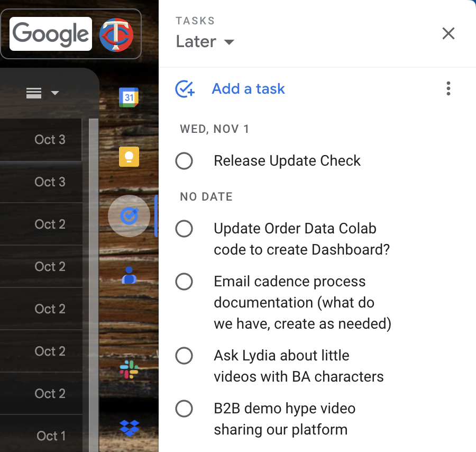Close the Tasks side panel
This screenshot has height=452, width=476.
pos(448,34)
